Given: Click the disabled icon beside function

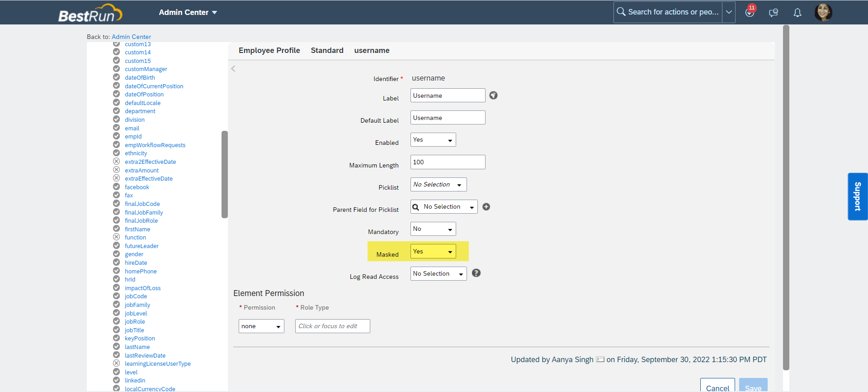Looking at the screenshot, I should tap(116, 237).
